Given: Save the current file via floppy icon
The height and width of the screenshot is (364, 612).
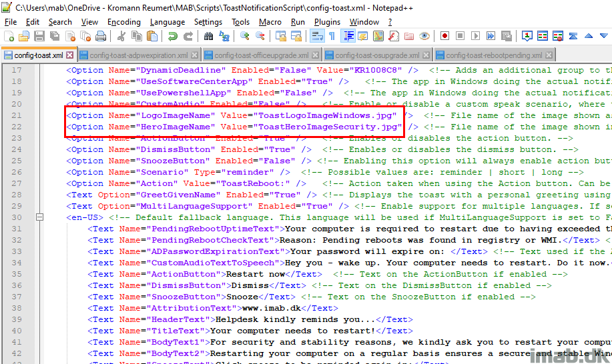Looking at the screenshot, I should coord(39,36).
